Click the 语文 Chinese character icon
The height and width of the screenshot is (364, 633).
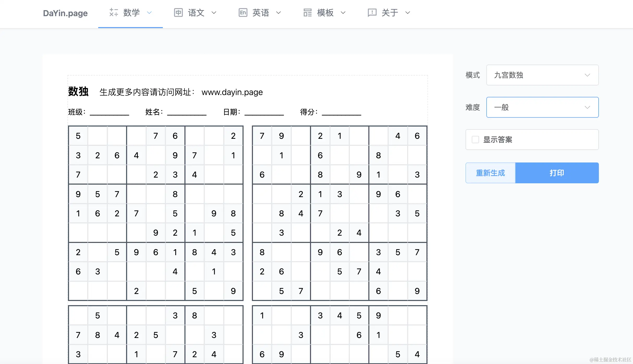tap(178, 12)
